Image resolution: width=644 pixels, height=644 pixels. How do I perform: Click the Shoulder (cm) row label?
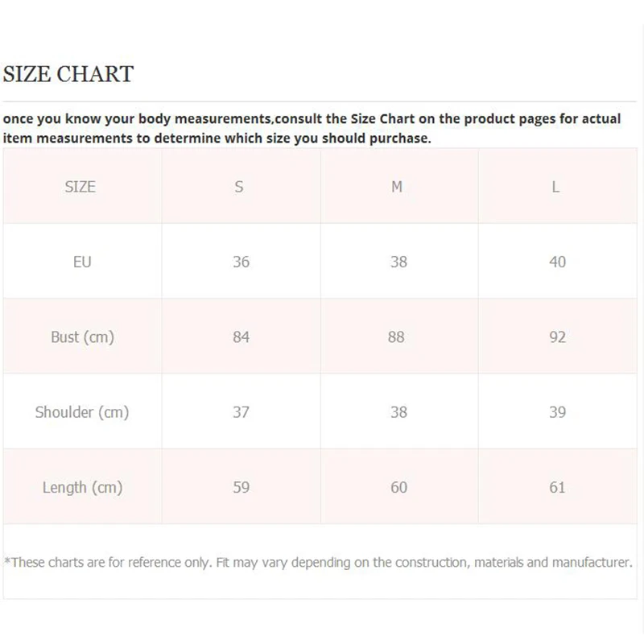click(x=82, y=412)
